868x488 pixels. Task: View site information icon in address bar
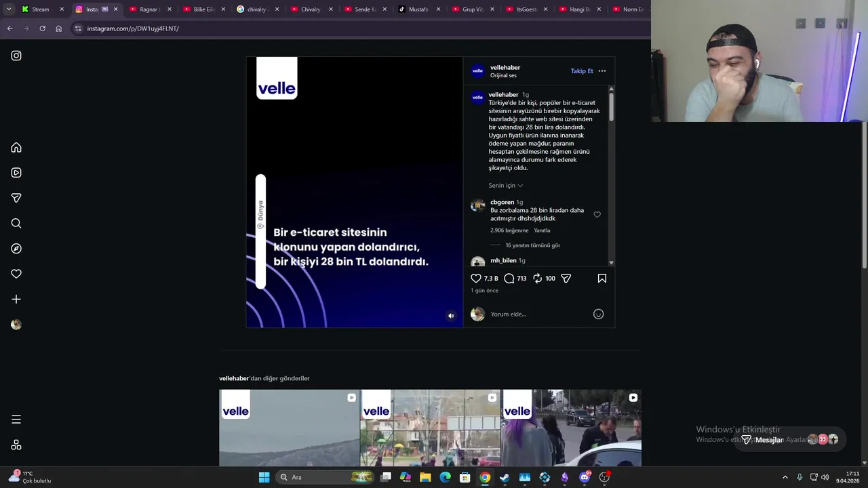coord(78,28)
